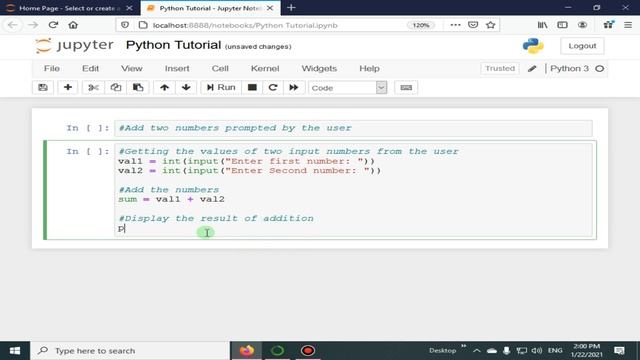Cut selected cells with scissors icon
Image resolution: width=640 pixels, height=360 pixels.
pos(93,87)
